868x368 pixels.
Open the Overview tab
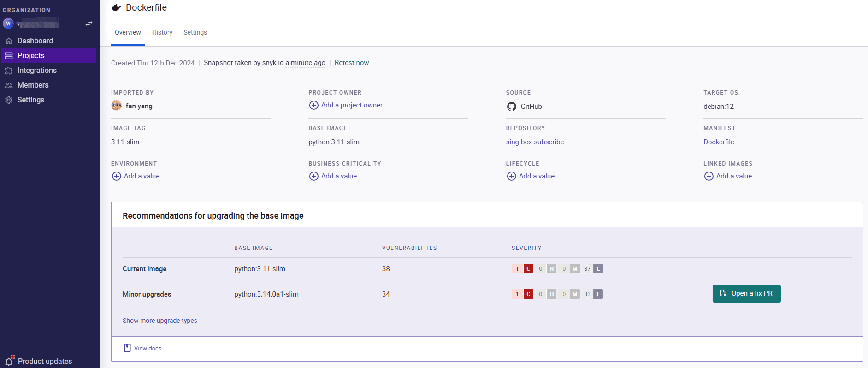tap(128, 33)
